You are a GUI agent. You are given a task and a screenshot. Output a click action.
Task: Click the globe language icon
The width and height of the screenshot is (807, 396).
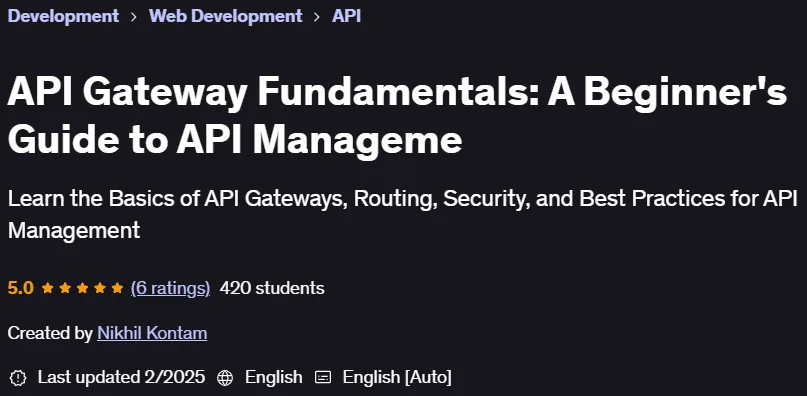(225, 377)
